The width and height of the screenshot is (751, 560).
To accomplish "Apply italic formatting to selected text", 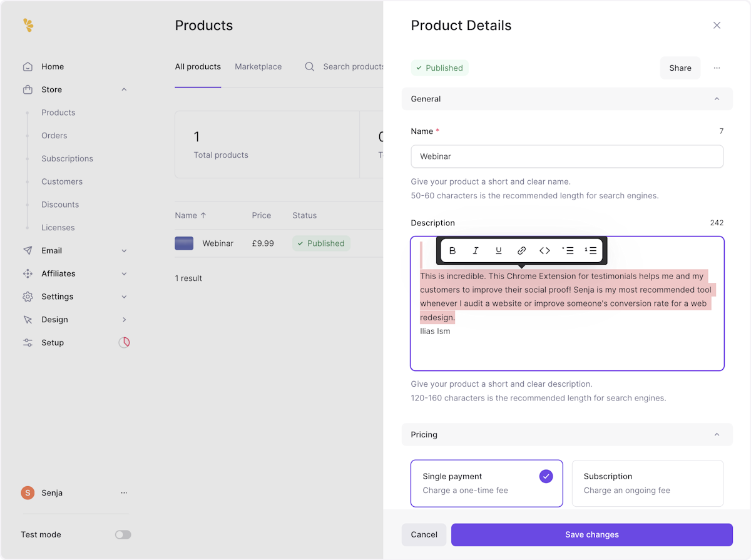I will point(476,251).
